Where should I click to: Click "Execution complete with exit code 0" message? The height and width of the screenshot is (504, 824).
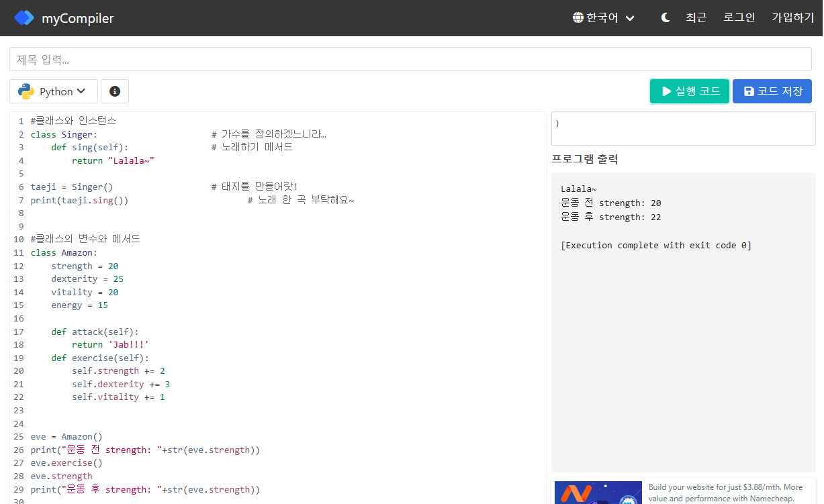[x=656, y=245]
